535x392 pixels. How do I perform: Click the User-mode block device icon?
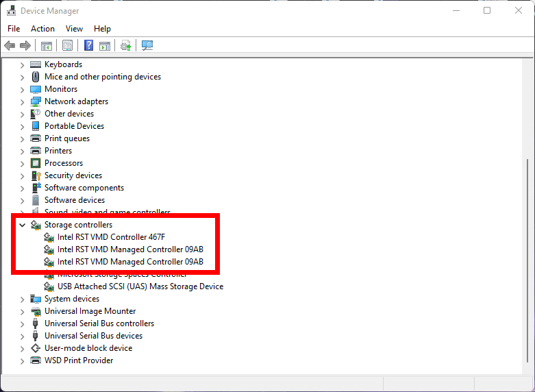(36, 348)
